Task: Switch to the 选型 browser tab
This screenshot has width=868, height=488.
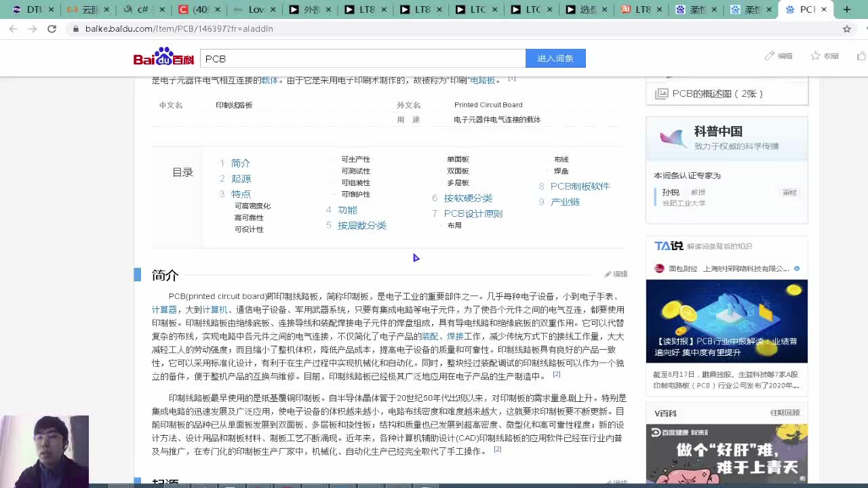Action: point(587,9)
